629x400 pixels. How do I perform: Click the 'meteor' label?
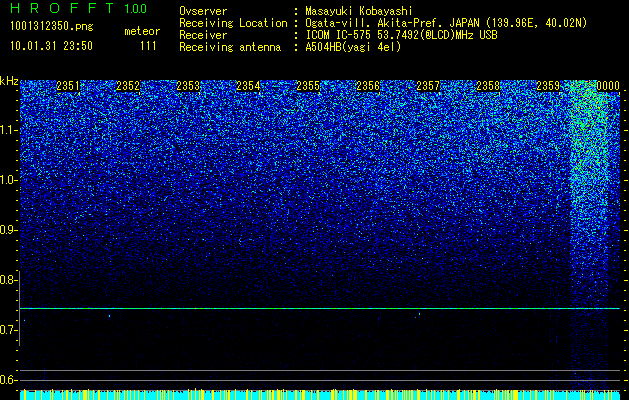(142, 31)
